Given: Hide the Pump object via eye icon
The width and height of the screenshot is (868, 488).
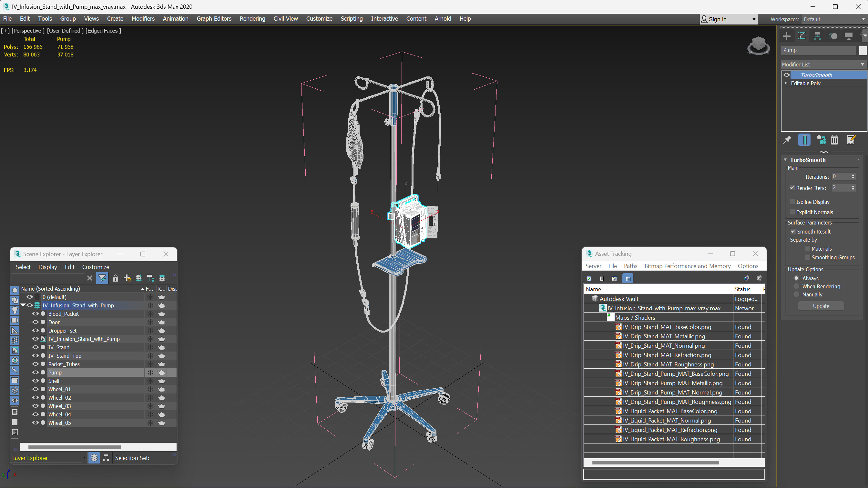Looking at the screenshot, I should (x=35, y=372).
